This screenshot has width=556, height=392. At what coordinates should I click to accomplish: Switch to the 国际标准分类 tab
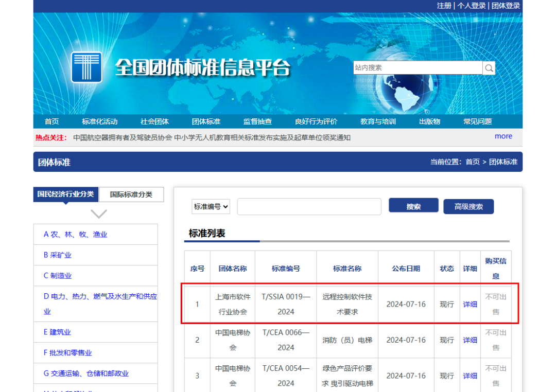(132, 194)
